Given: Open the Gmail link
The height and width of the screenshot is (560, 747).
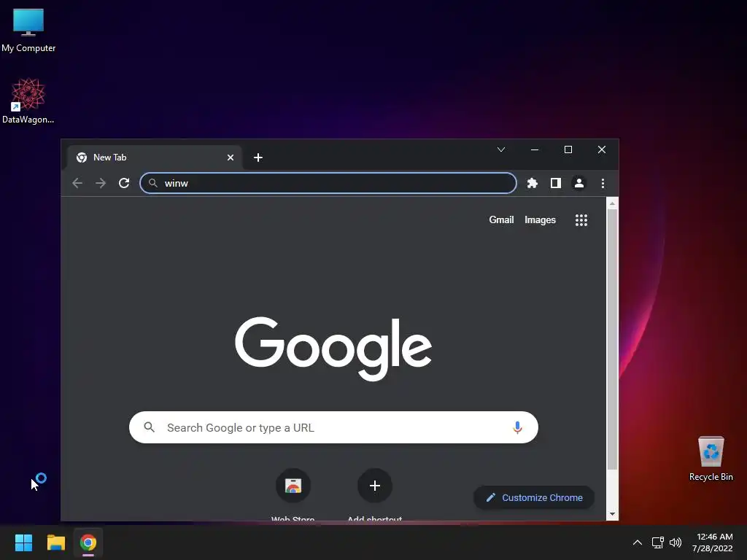Looking at the screenshot, I should click(x=501, y=220).
